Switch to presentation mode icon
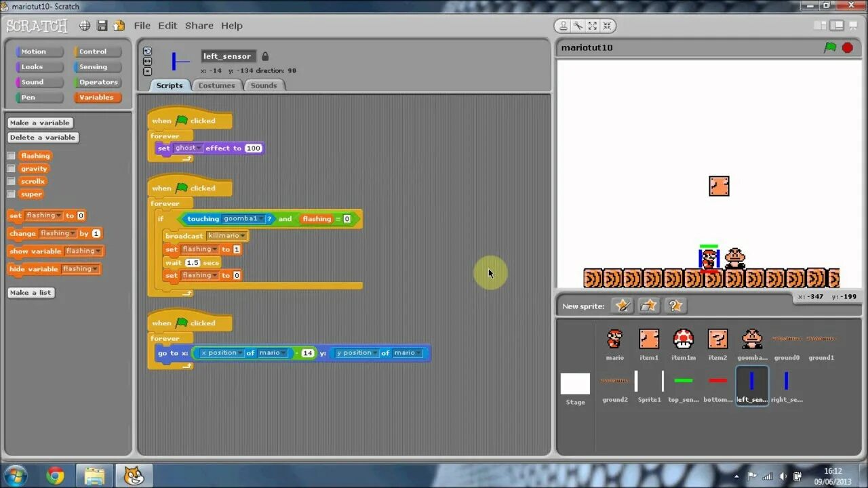This screenshot has height=488, width=868. coord(852,26)
